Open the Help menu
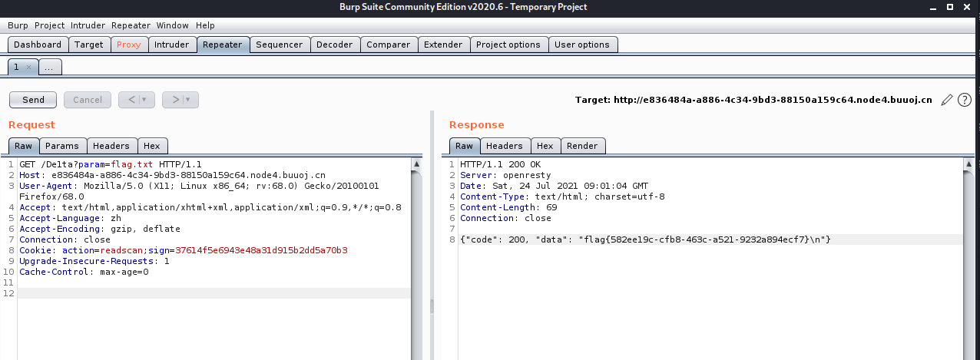Image resolution: width=980 pixels, height=360 pixels. click(205, 25)
